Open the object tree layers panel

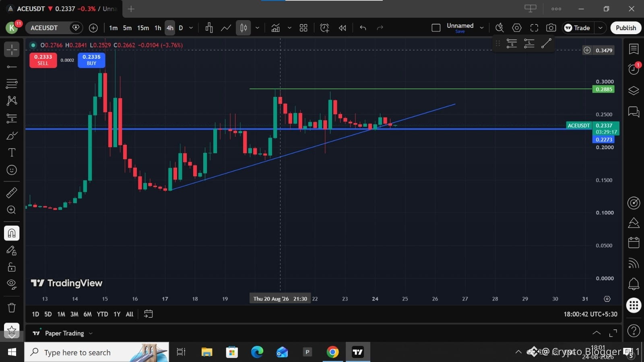(x=634, y=90)
